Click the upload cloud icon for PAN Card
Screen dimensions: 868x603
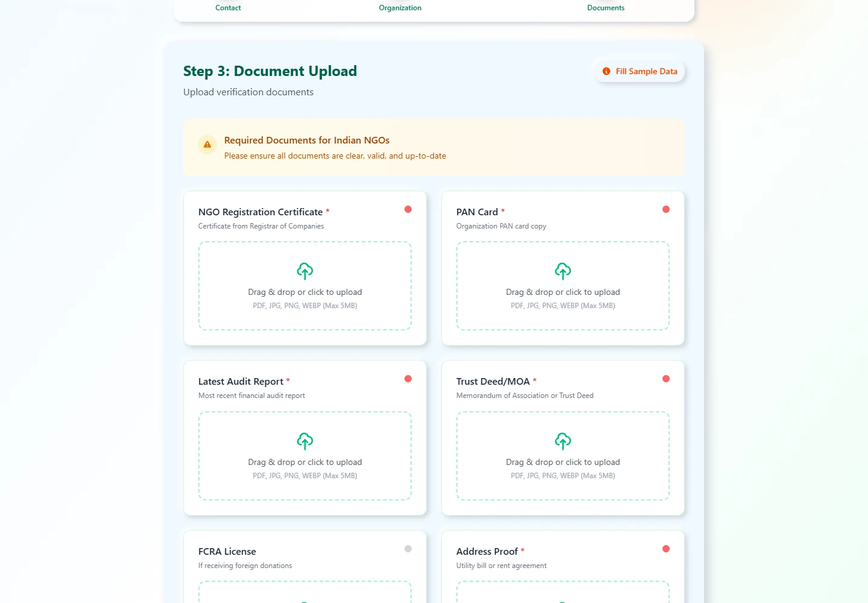(563, 271)
